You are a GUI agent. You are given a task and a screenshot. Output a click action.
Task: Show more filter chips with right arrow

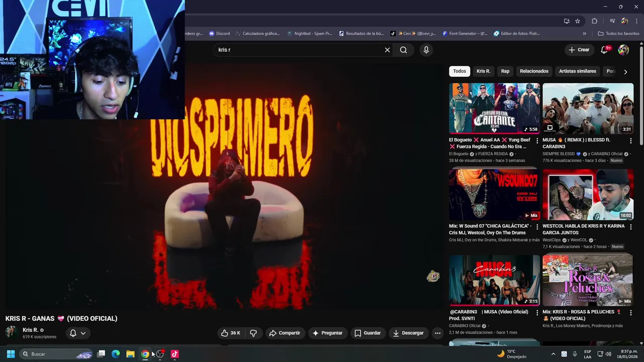[625, 71]
